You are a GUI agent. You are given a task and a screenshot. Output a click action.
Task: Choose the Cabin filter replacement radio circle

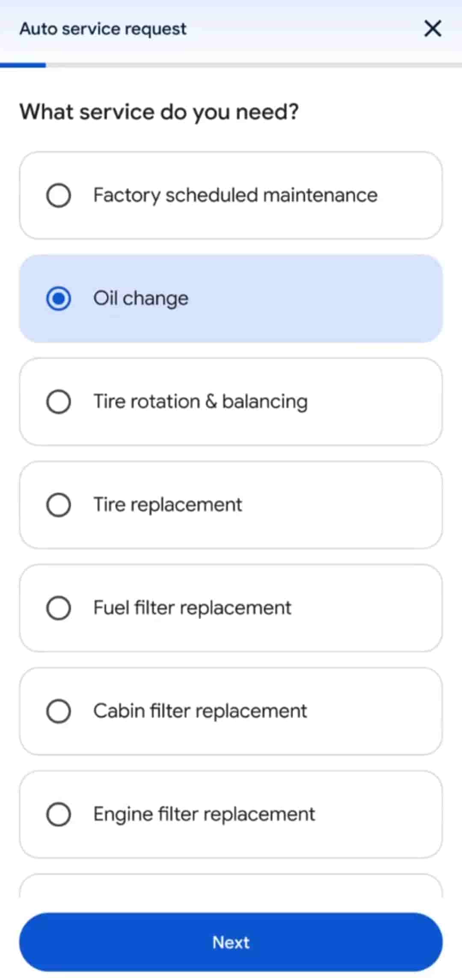(59, 711)
